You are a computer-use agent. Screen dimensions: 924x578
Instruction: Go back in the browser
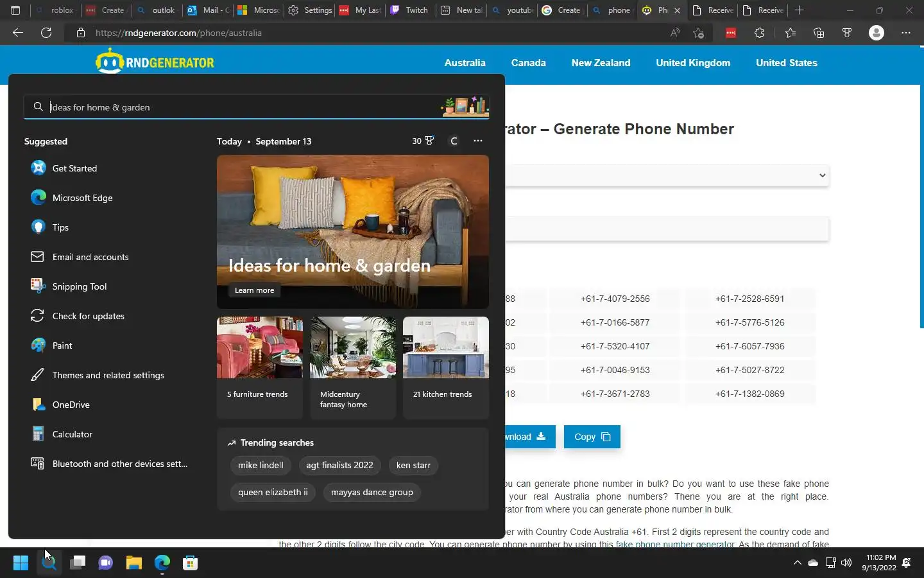18,33
